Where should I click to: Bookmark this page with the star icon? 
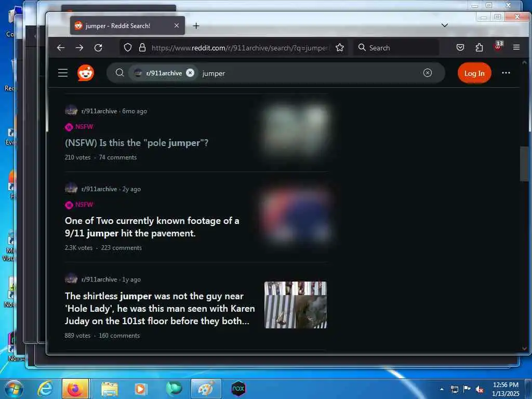pyautogui.click(x=340, y=47)
